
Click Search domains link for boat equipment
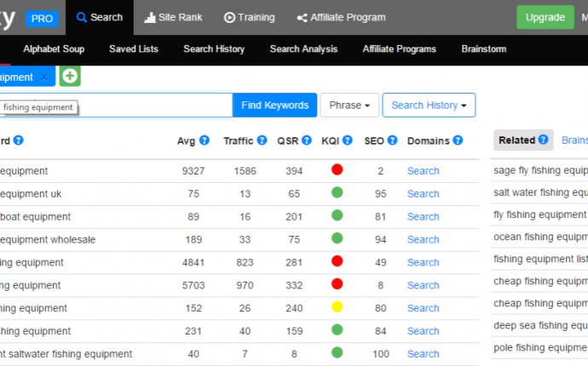coord(423,217)
